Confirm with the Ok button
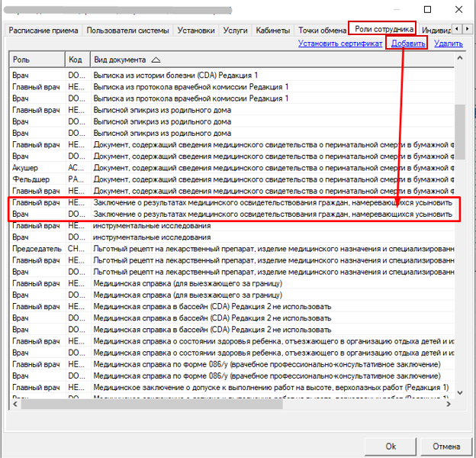The height and width of the screenshot is (458, 476). coord(391,446)
